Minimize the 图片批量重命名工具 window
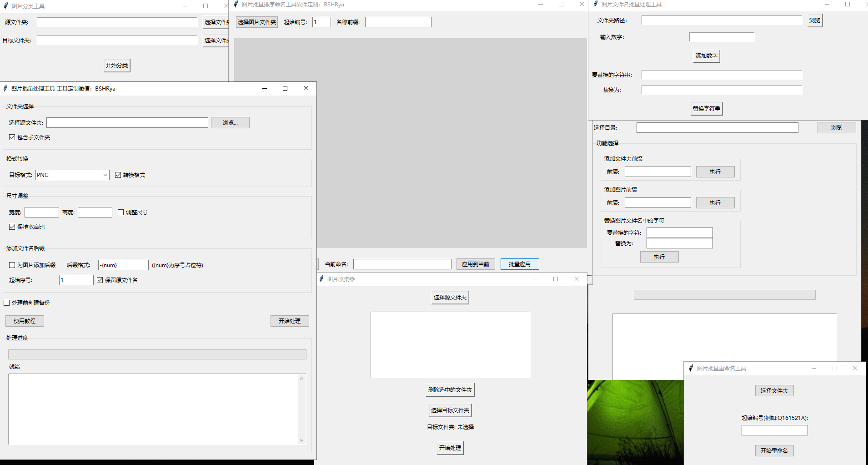 point(814,368)
